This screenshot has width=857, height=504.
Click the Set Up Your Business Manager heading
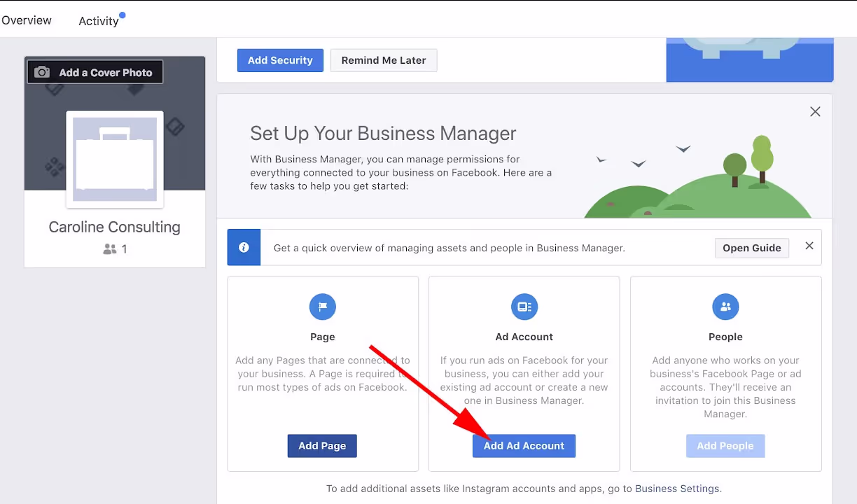click(383, 133)
